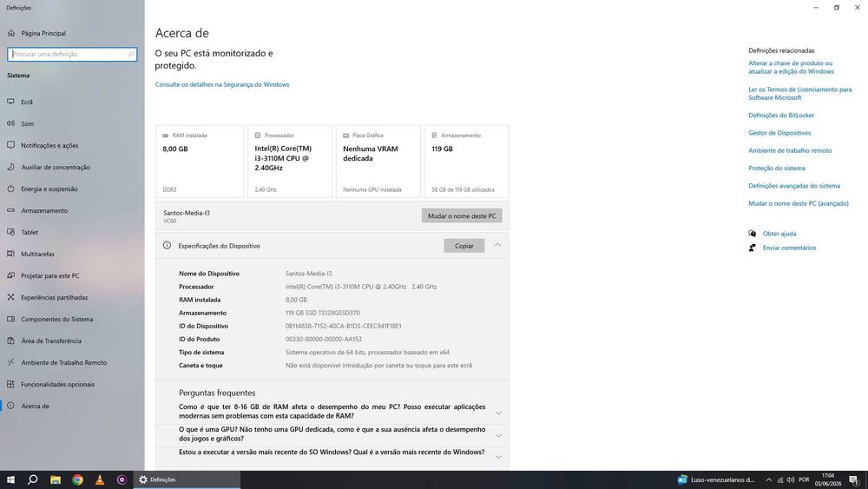Viewport: 868px width, 489px height.
Task: Open Mudar o nome deste PC (avançado) link
Action: (x=799, y=204)
